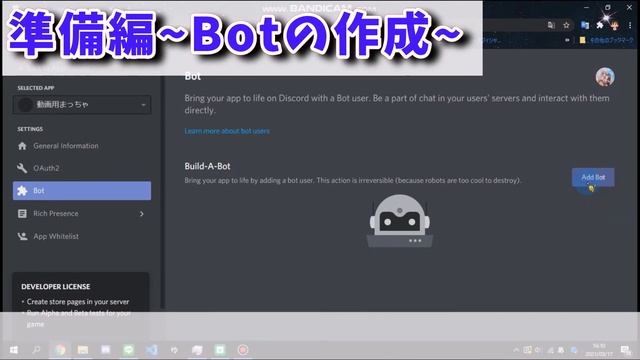
Task: Open Rich Presence settings
Action: tap(82, 213)
